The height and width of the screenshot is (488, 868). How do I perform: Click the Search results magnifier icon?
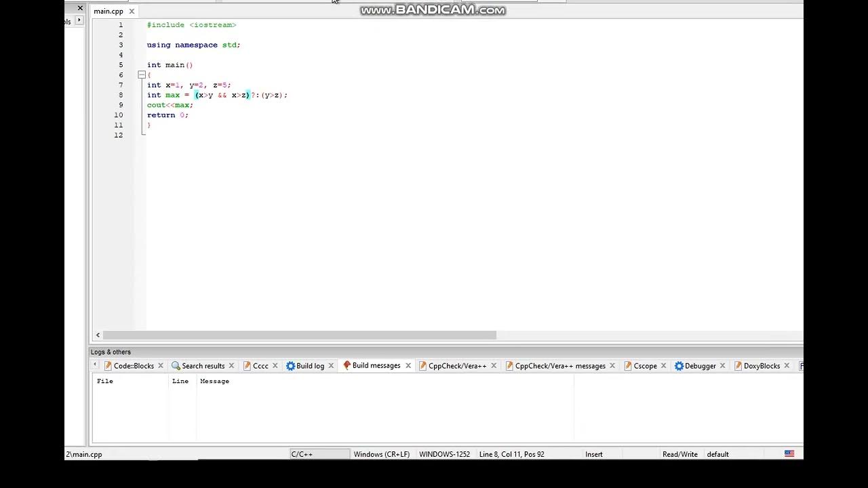click(176, 366)
